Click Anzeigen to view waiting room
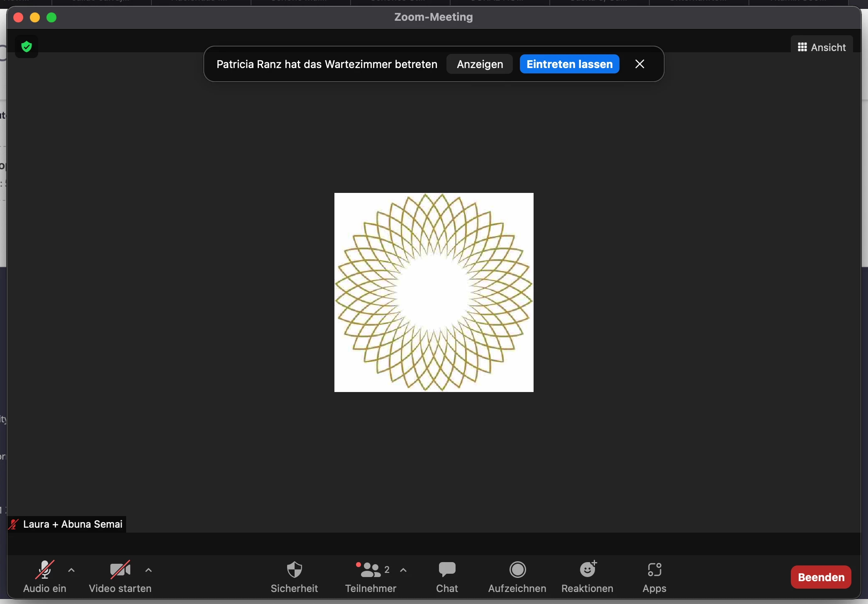The height and width of the screenshot is (604, 868). point(480,64)
